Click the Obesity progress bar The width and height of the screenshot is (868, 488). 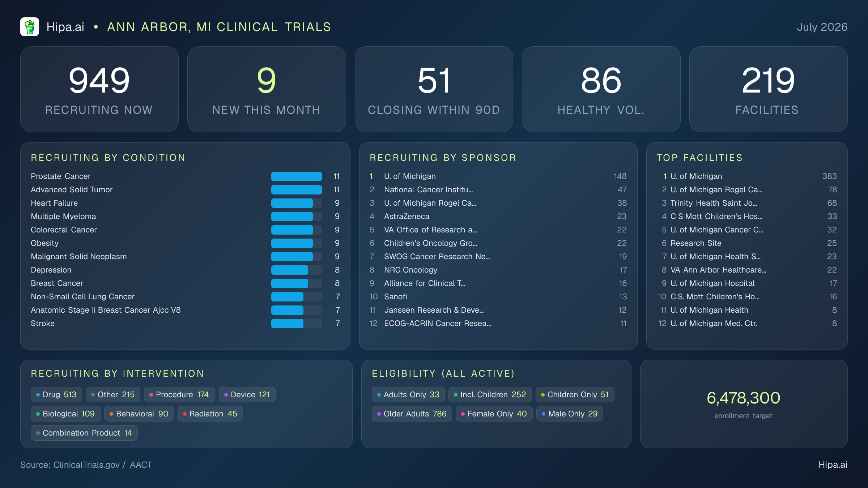coord(297,243)
